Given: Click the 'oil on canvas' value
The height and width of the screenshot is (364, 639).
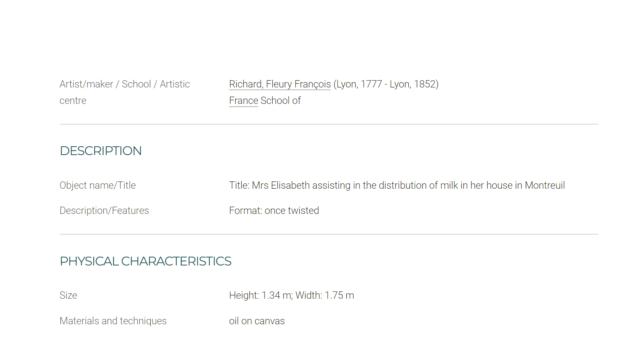Looking at the screenshot, I should click(x=257, y=321).
